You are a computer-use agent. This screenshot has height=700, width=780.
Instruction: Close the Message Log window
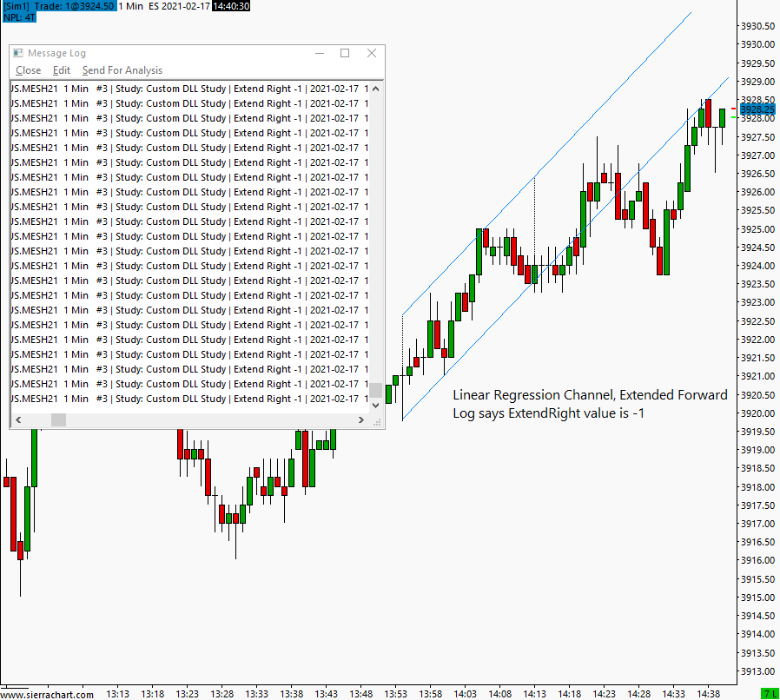click(372, 53)
